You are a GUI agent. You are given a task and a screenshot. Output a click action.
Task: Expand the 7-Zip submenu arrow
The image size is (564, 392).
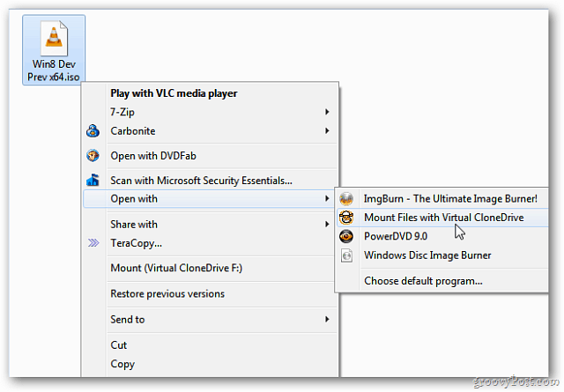[327, 112]
